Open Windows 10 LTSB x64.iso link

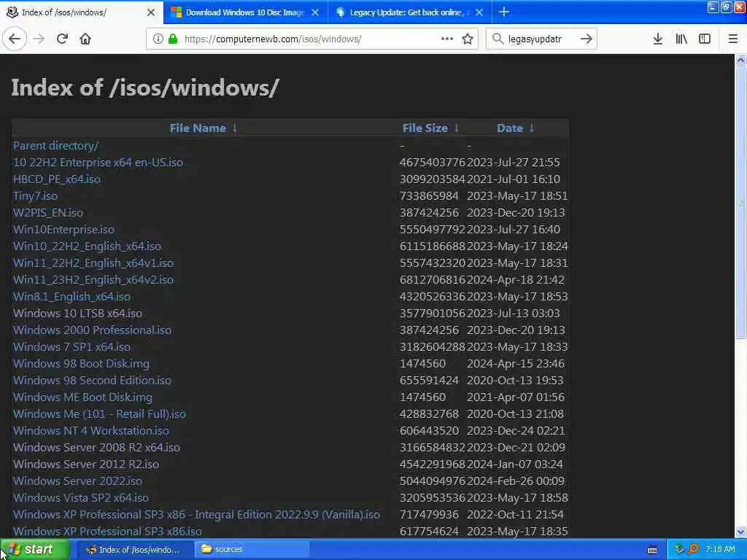[77, 314]
